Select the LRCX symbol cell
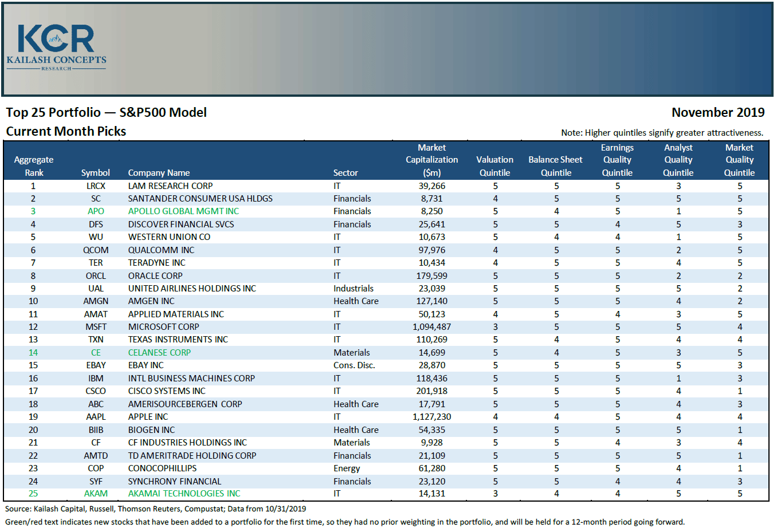This screenshot has width=777, height=532. tap(96, 186)
